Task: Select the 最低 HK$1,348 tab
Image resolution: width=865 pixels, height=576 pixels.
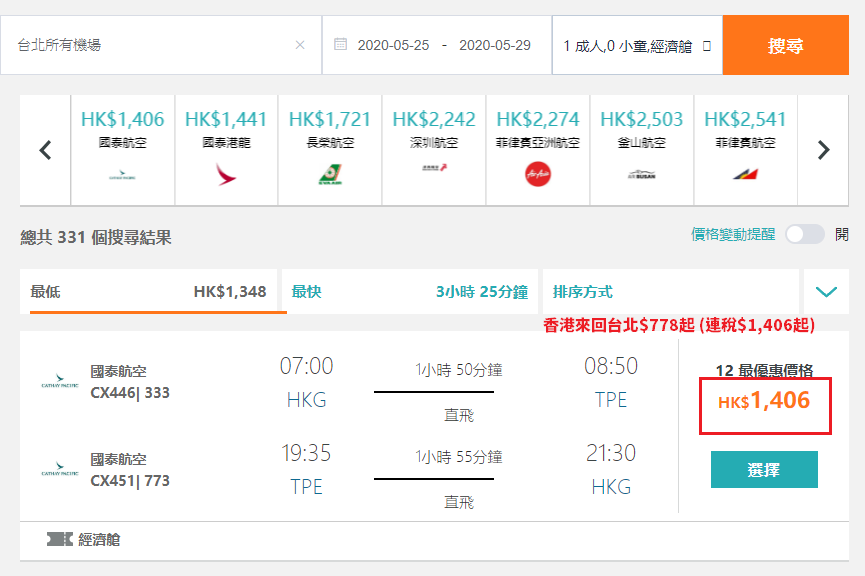Action: click(148, 291)
